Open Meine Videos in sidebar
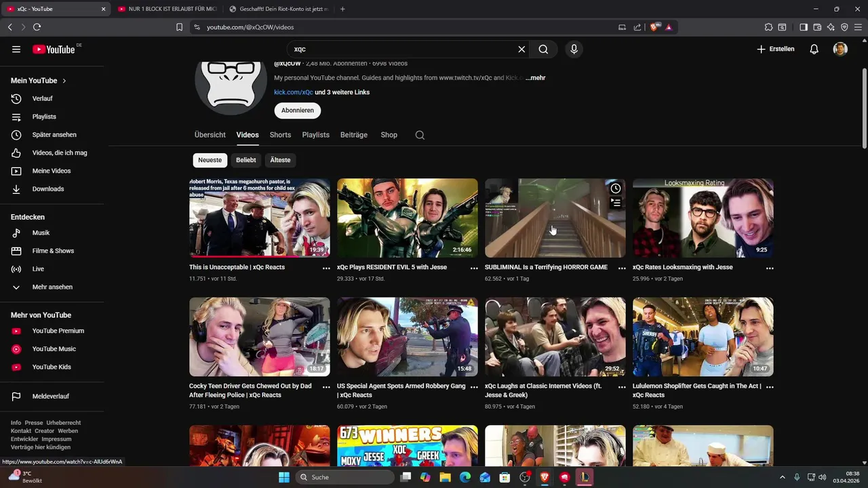 (52, 171)
